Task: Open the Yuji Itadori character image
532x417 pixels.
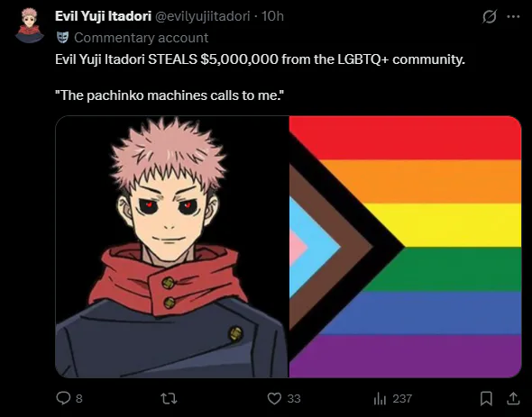Action: click(172, 247)
